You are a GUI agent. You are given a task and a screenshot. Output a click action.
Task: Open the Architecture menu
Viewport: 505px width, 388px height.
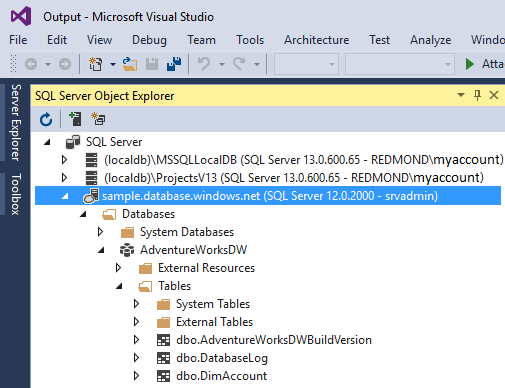pyautogui.click(x=316, y=40)
